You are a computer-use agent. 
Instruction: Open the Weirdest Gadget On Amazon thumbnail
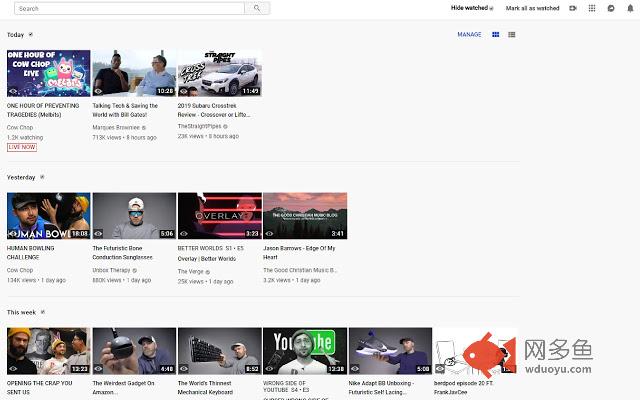pos(134,351)
